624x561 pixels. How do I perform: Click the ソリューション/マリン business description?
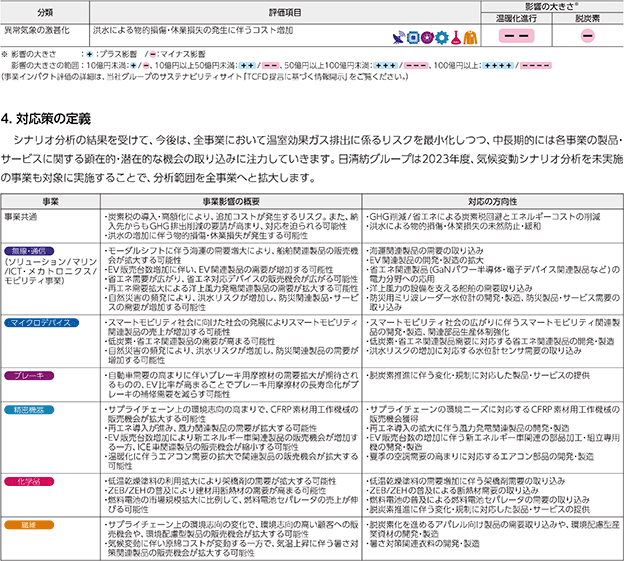[x=51, y=271]
